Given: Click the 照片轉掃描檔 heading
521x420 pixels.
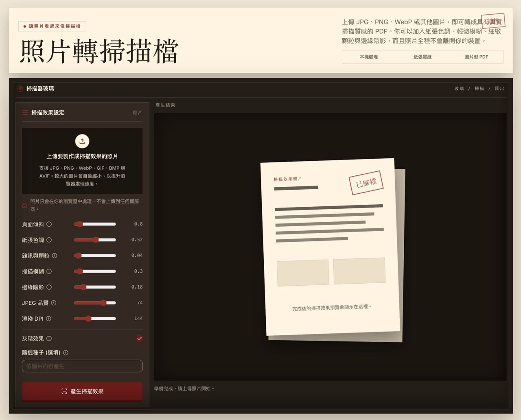Looking at the screenshot, I should 99,51.
